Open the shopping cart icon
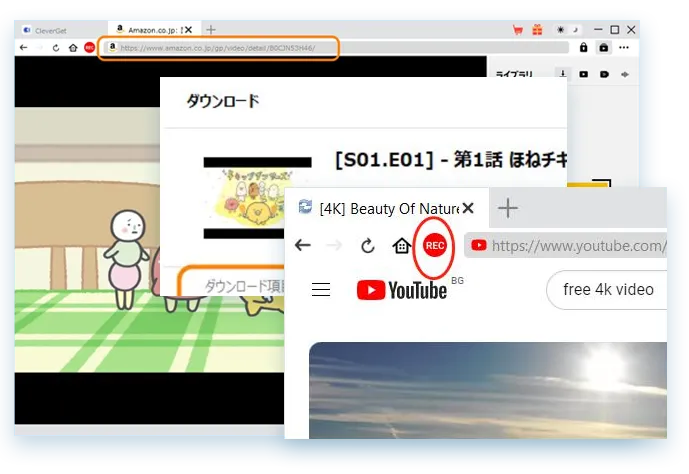 tap(518, 30)
